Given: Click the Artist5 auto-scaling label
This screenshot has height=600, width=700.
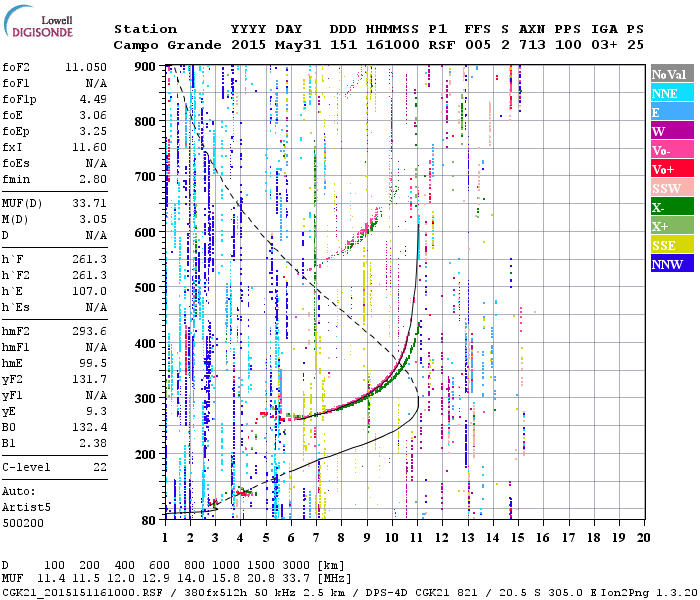Looking at the screenshot, I should [26, 508].
